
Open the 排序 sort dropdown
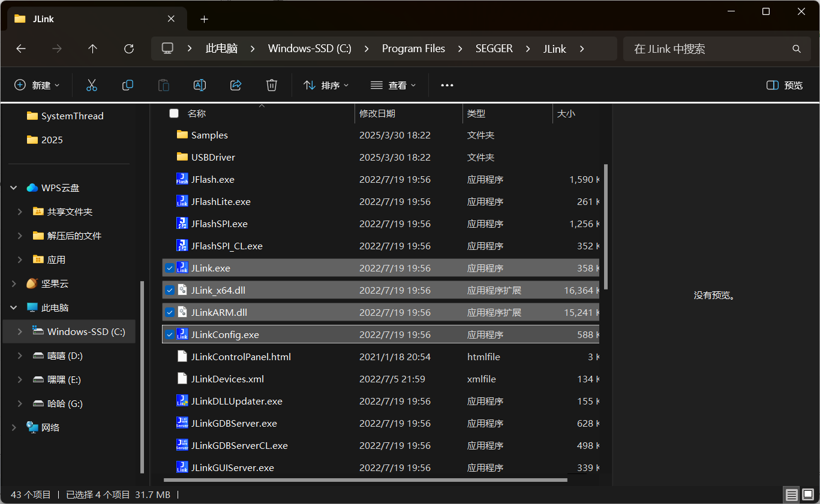coord(326,85)
